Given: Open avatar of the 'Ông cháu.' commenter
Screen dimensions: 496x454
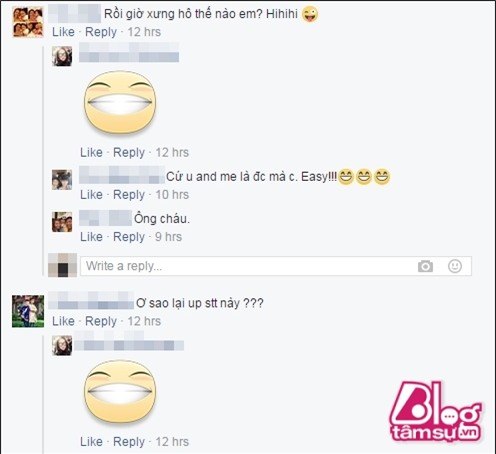Looking at the screenshot, I should tap(62, 222).
